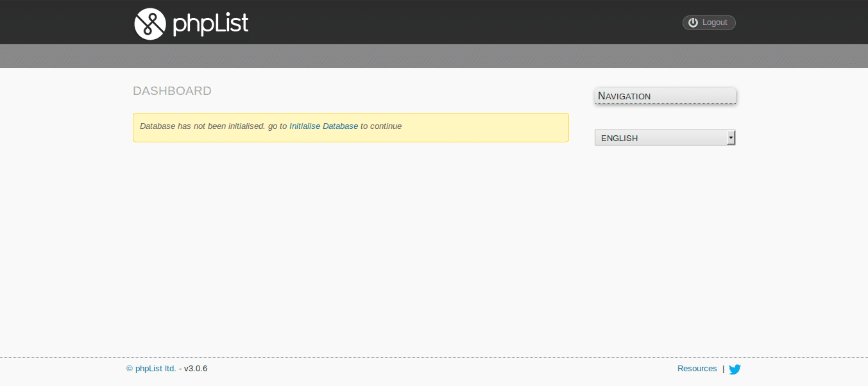
Task: Open the Twitter bird icon in footer
Action: tap(735, 369)
